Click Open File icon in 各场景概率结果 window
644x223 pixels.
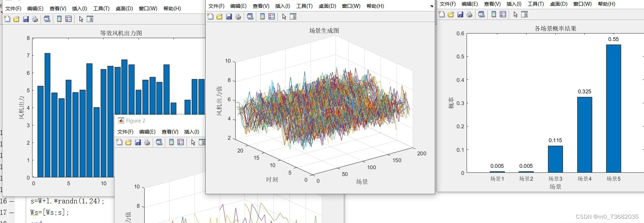pyautogui.click(x=451, y=14)
